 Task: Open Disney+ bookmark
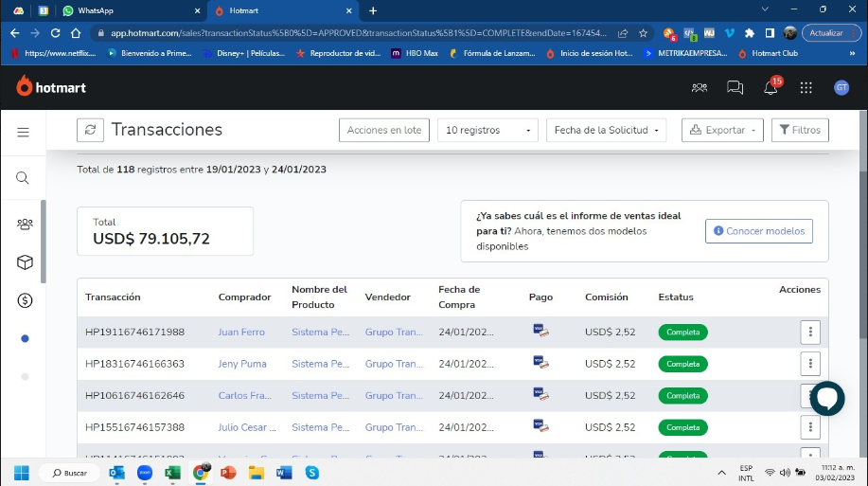(x=243, y=53)
